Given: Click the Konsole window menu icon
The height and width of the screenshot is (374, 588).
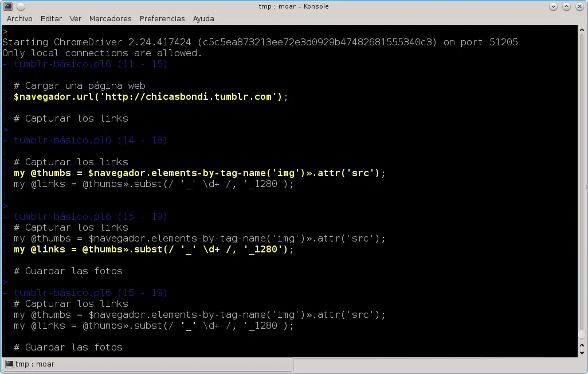Looking at the screenshot, I should click(x=8, y=6).
